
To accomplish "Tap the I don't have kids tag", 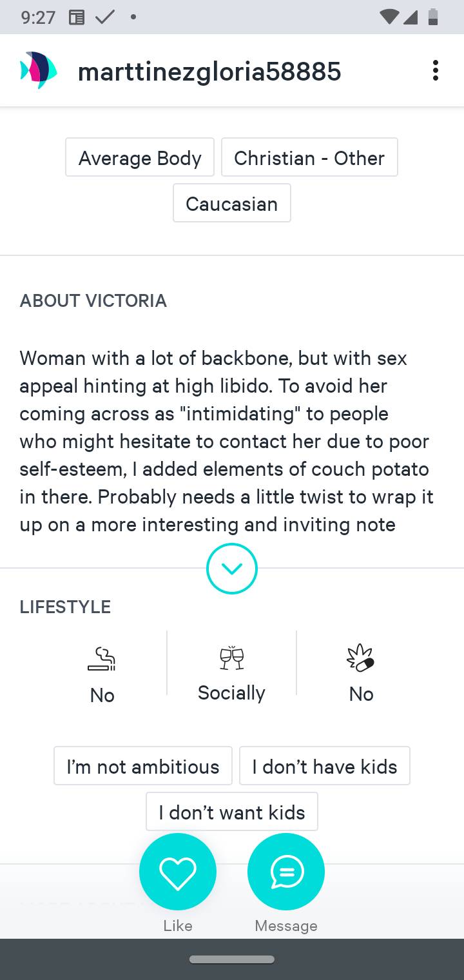I will pyautogui.click(x=325, y=766).
